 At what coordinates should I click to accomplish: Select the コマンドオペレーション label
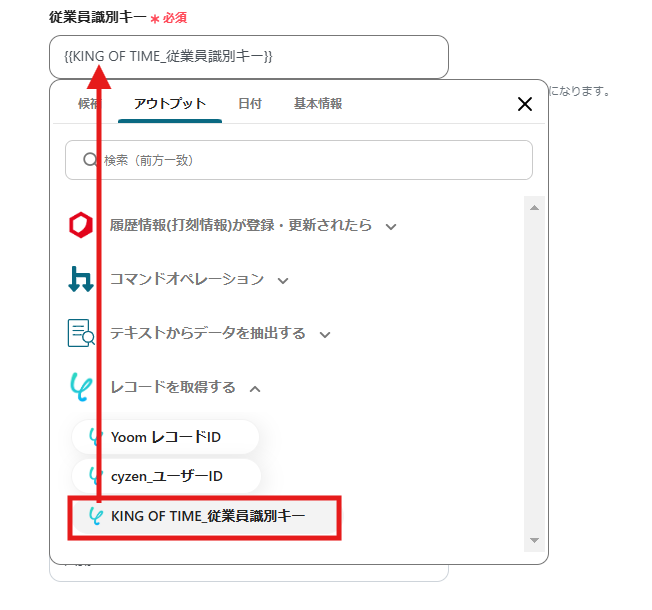187,279
